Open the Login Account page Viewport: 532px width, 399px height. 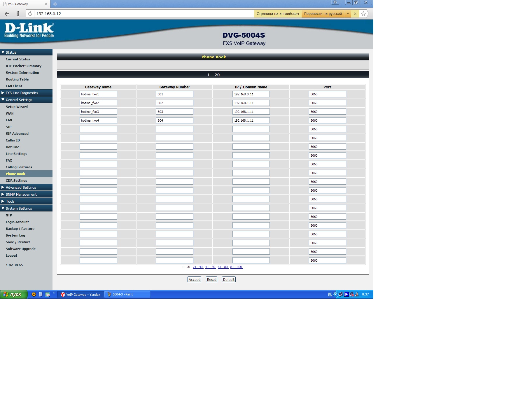(17, 222)
